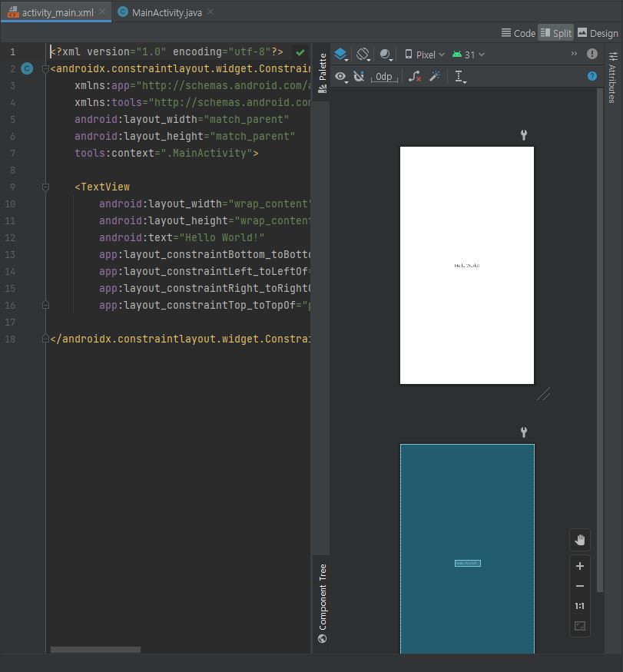
Task: Open Guidelines helper dropdown icon
Action: pyautogui.click(x=460, y=77)
